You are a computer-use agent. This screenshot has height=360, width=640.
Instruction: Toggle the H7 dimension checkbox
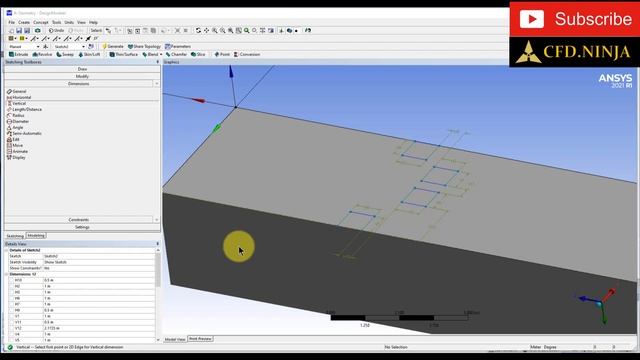pyautogui.click(x=12, y=304)
